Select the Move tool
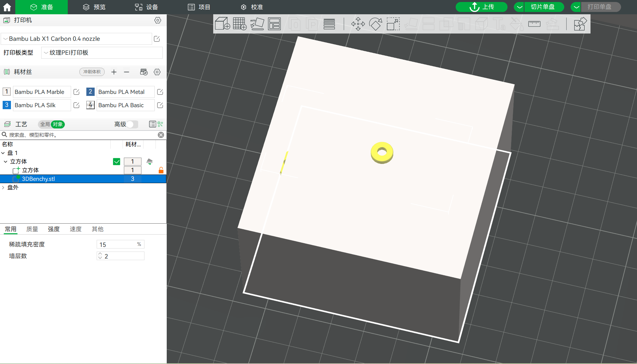This screenshot has width=637, height=364. [358, 24]
